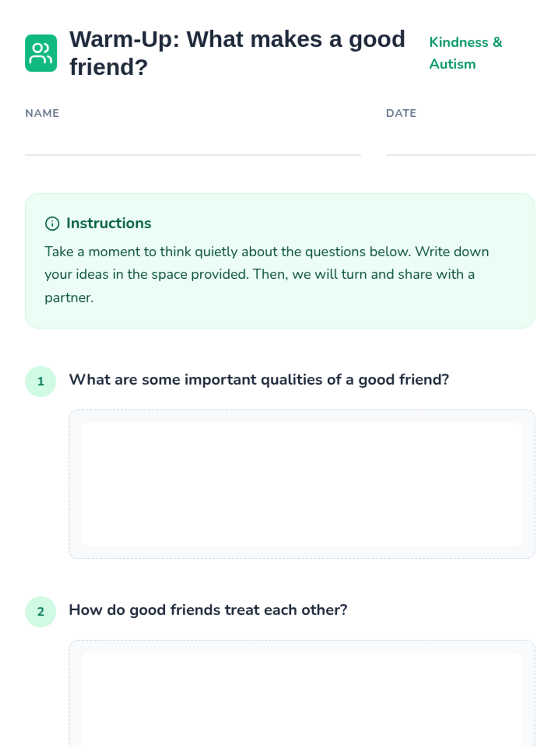This screenshot has width=560, height=747.
Task: Open the 'Kindness &' subject label
Action: coord(466,42)
